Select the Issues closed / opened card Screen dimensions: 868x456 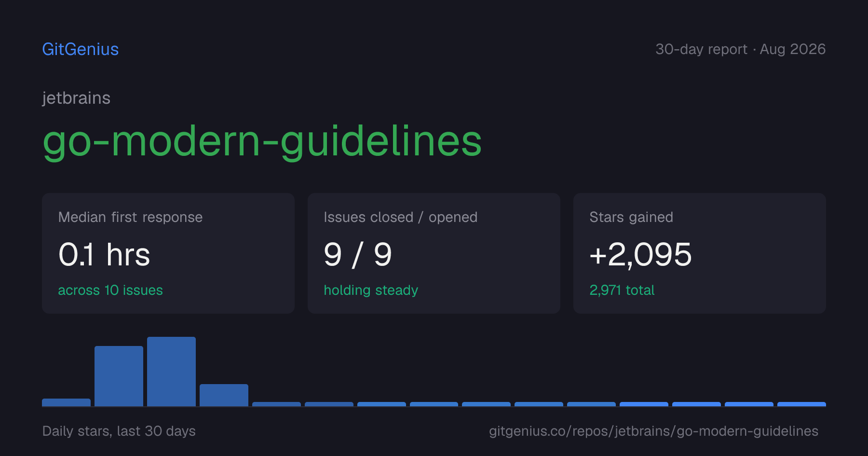[x=434, y=253]
